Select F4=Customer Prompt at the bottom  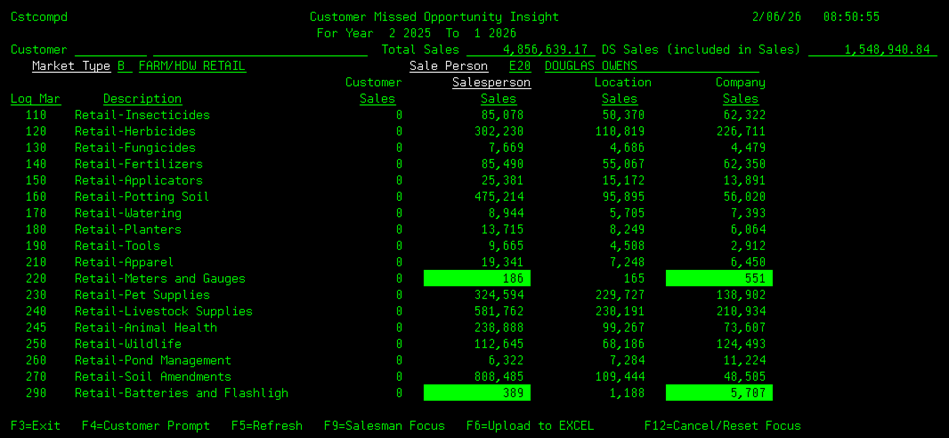tap(146, 426)
